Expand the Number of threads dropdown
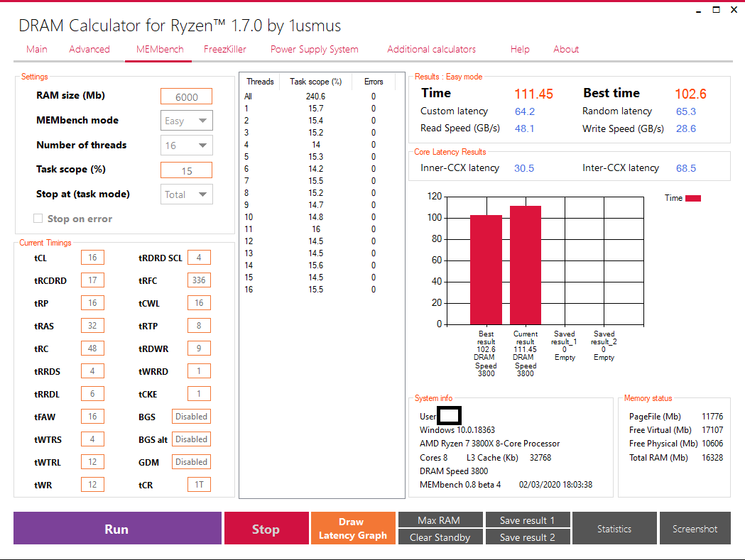Image resolution: width=745 pixels, height=560 pixels. pyautogui.click(x=186, y=146)
